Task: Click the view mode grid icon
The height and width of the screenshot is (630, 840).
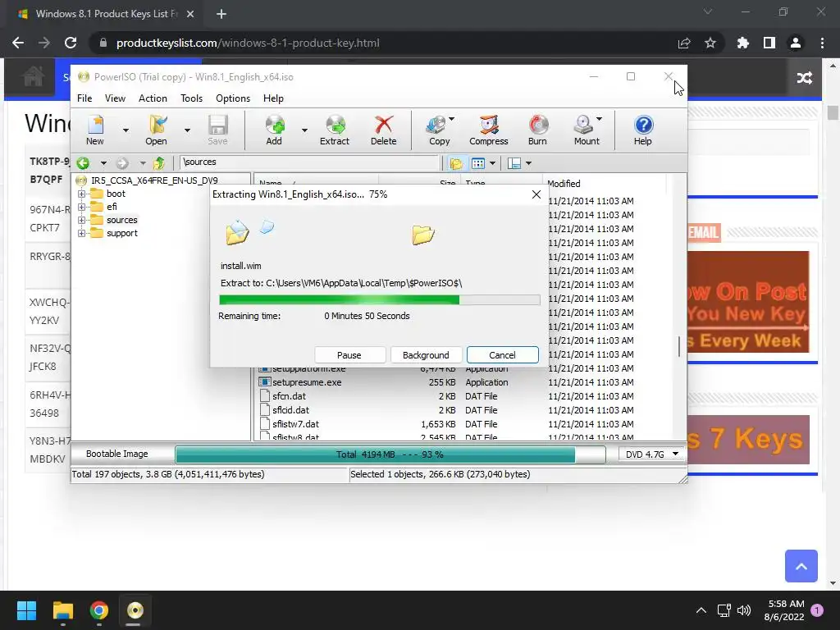Action: (x=478, y=163)
